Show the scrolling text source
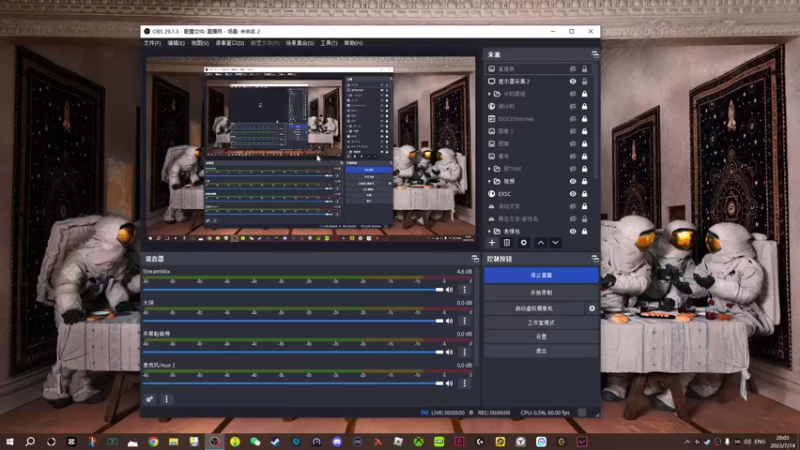This screenshot has height=450, width=800. [x=573, y=206]
